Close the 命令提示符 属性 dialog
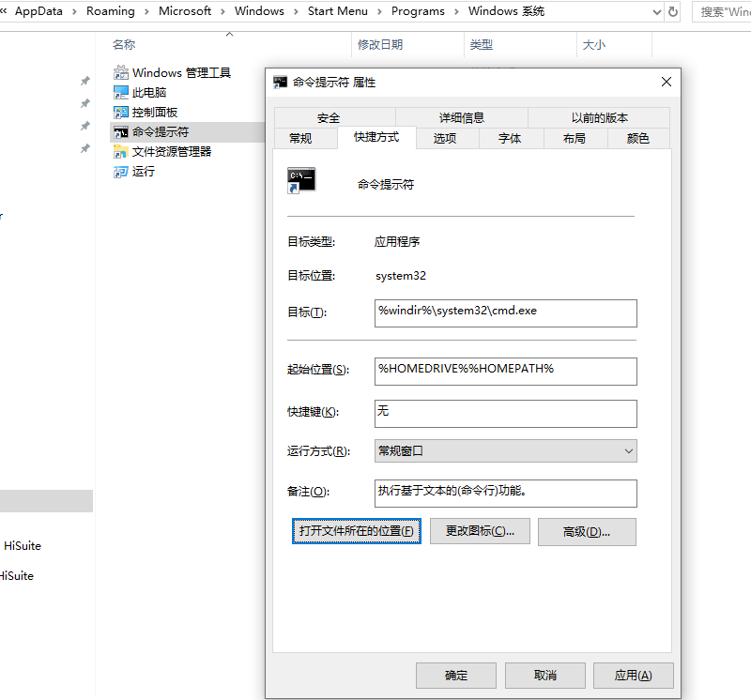 667,82
